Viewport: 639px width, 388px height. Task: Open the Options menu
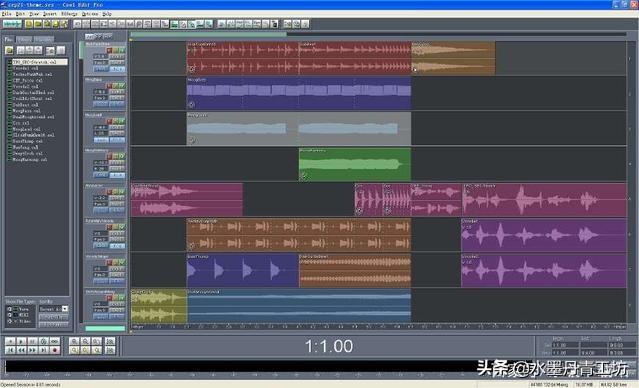point(90,14)
